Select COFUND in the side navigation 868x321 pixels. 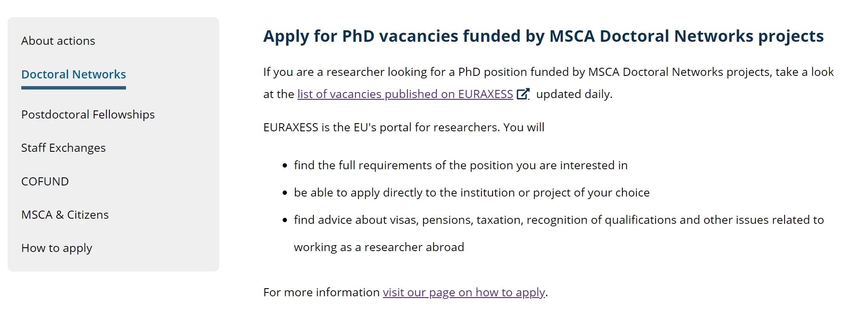[x=45, y=182]
